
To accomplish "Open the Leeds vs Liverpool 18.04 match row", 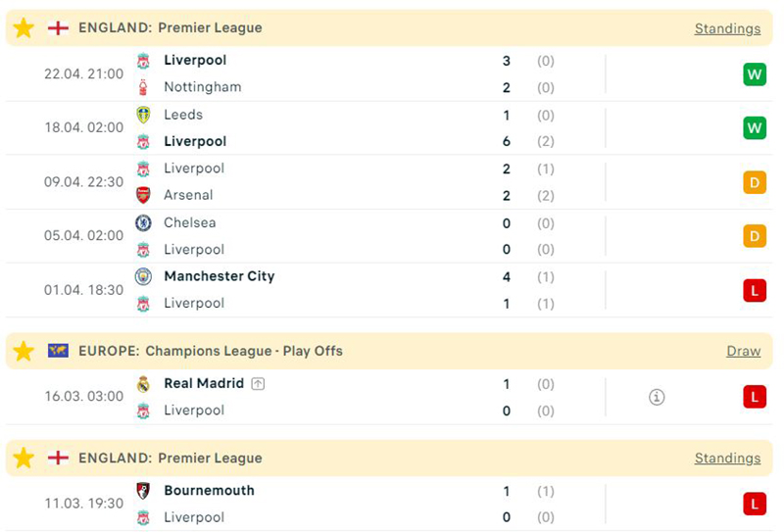I will pyautogui.click(x=343, y=127).
